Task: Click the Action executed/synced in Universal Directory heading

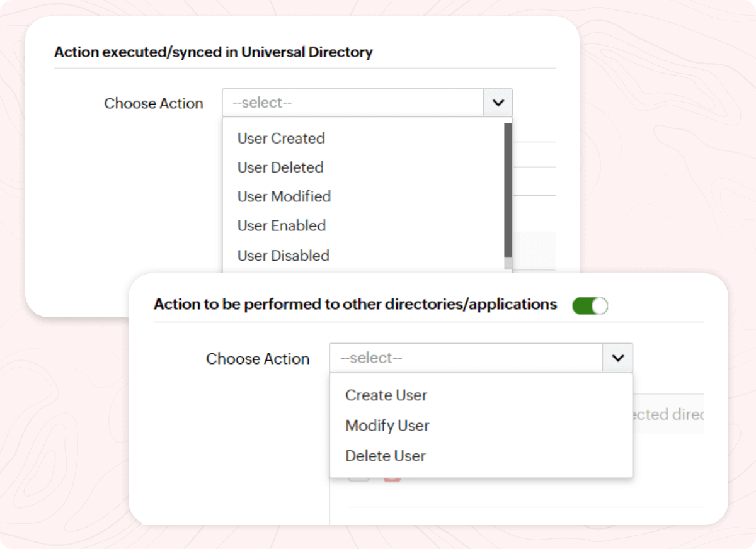Action: point(214,52)
